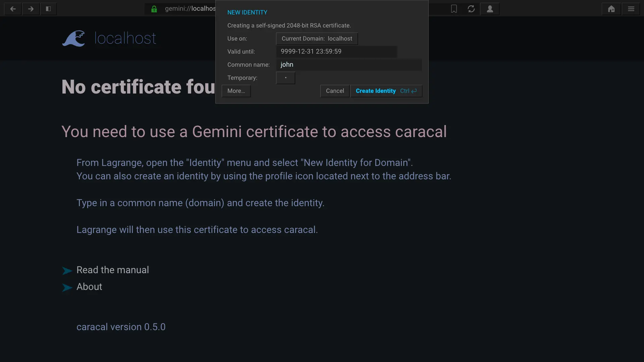644x362 pixels.
Task: Open the About link
Action: coord(89,287)
